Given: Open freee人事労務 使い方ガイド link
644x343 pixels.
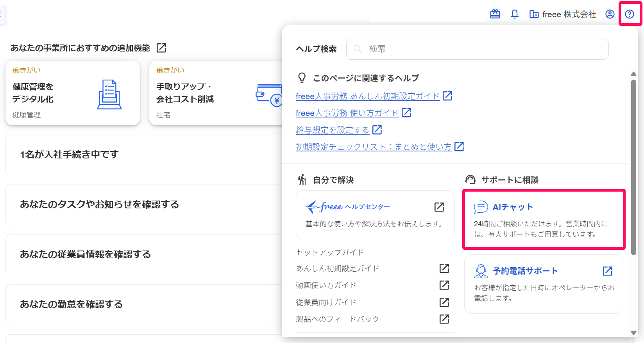Looking at the screenshot, I should pyautogui.click(x=347, y=113).
